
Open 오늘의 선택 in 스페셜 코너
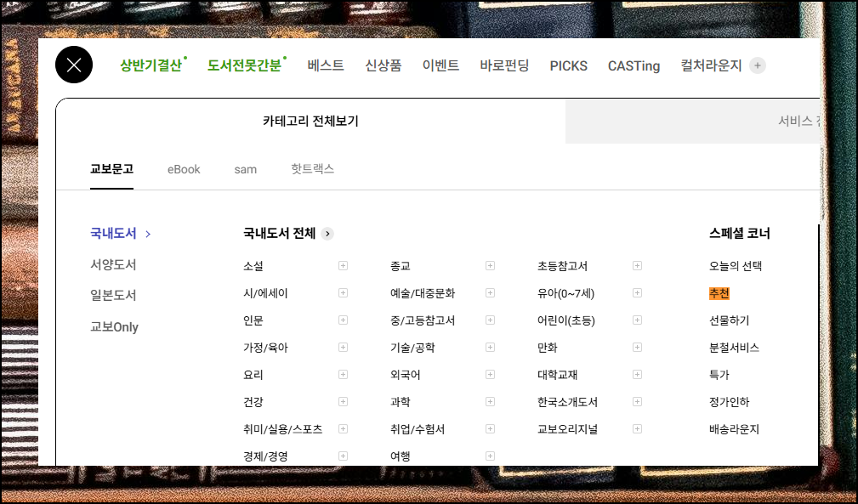[736, 266]
